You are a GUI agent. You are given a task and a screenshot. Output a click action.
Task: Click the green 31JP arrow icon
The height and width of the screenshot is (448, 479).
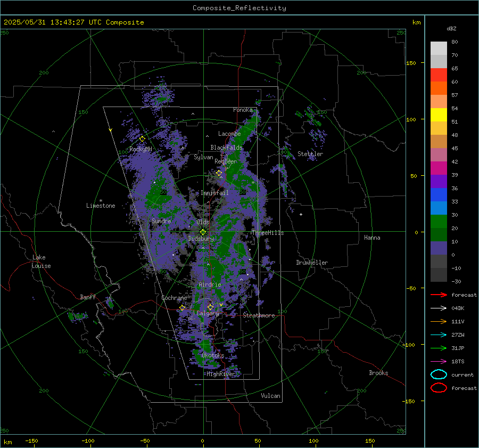439,348
